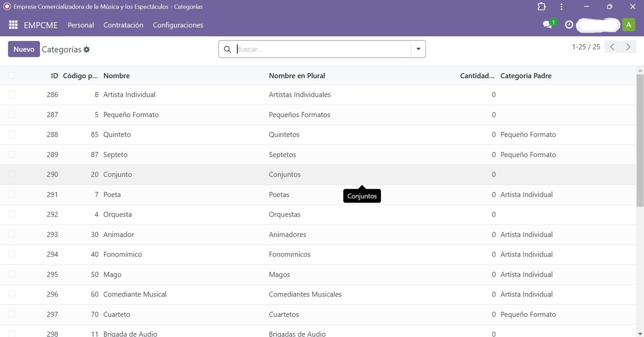Click the Cuartetos plural name cell

pyautogui.click(x=284, y=314)
